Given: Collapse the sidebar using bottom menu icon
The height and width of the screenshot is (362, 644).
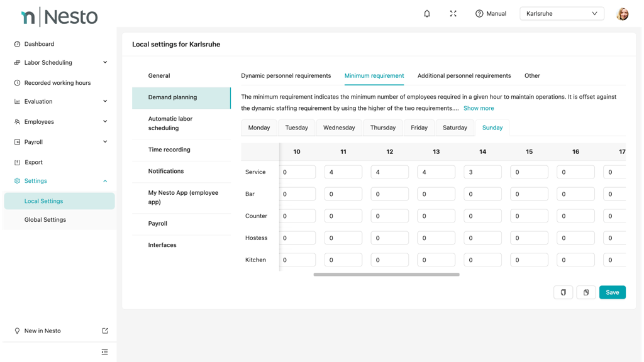Looking at the screenshot, I should (104, 352).
